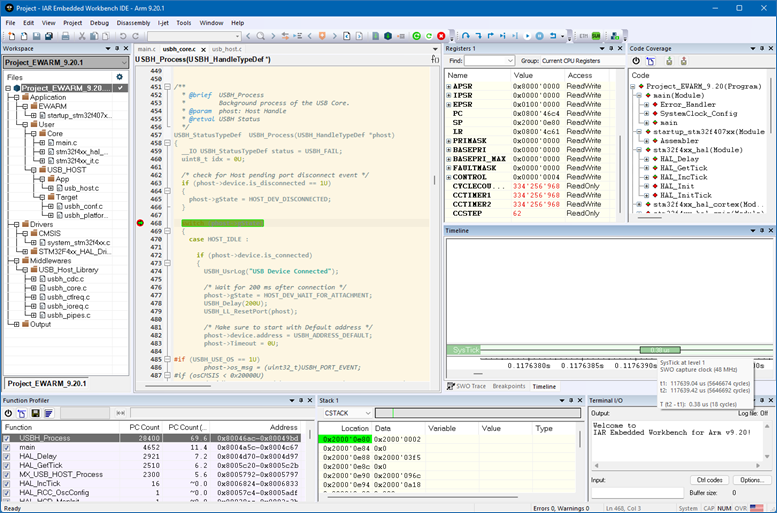The image size is (777, 513).
Task: Click the Go (run) debug icon
Action: point(527,36)
